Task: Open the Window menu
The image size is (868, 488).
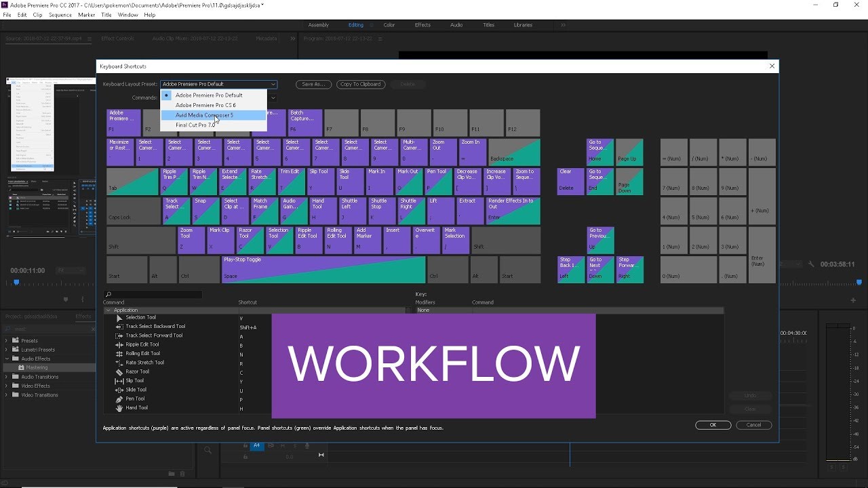Action: point(127,14)
